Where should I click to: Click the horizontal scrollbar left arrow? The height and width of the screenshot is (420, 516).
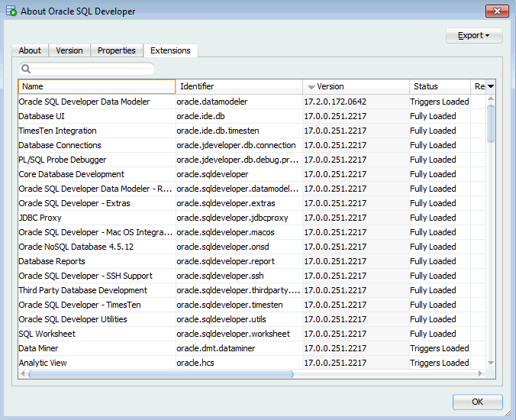(23, 373)
